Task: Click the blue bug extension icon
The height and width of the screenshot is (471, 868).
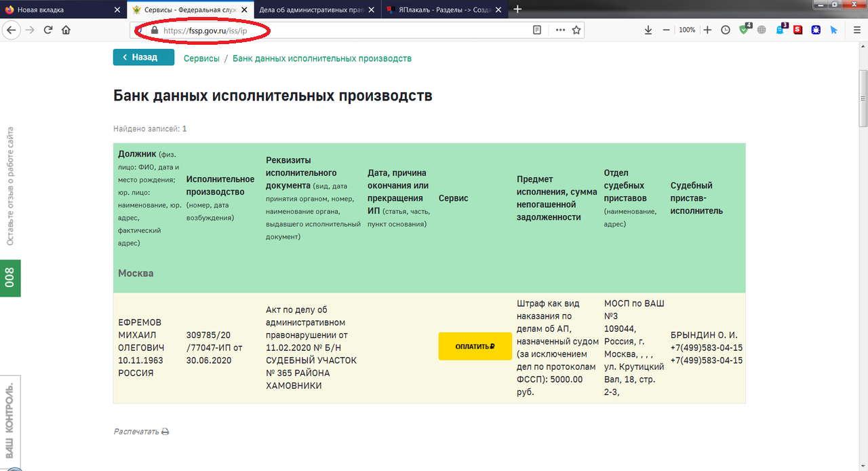Action: click(x=816, y=30)
